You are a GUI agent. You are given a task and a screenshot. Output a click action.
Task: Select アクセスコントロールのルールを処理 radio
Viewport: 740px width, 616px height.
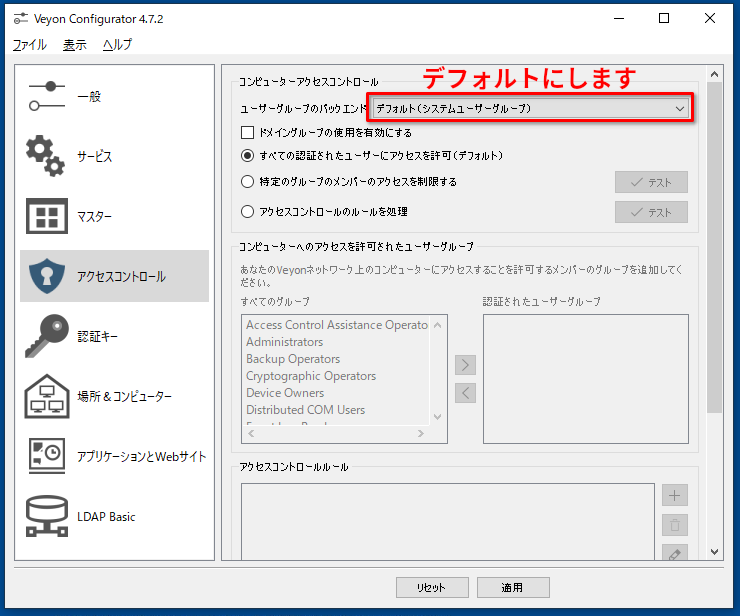247,211
